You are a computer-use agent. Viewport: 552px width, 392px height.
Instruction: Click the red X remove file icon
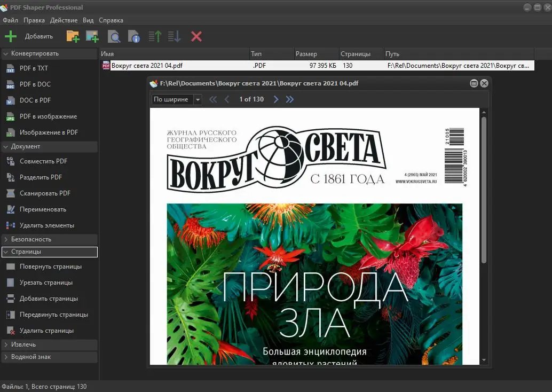tap(196, 36)
